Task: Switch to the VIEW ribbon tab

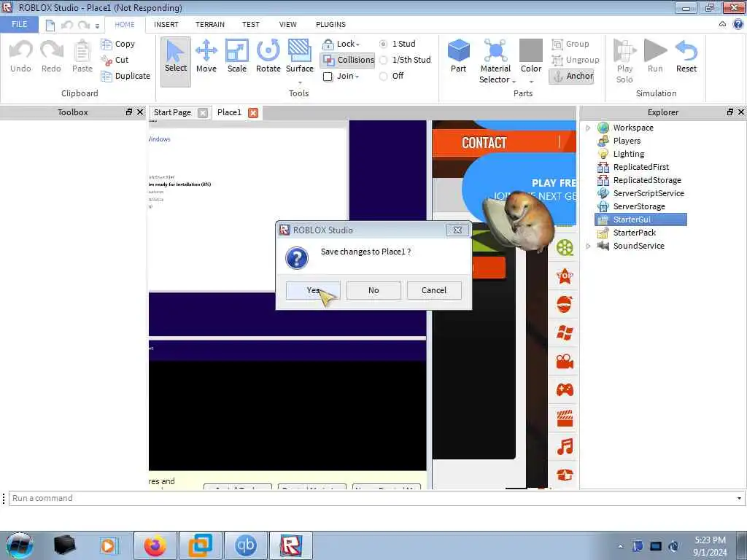Action: point(287,24)
